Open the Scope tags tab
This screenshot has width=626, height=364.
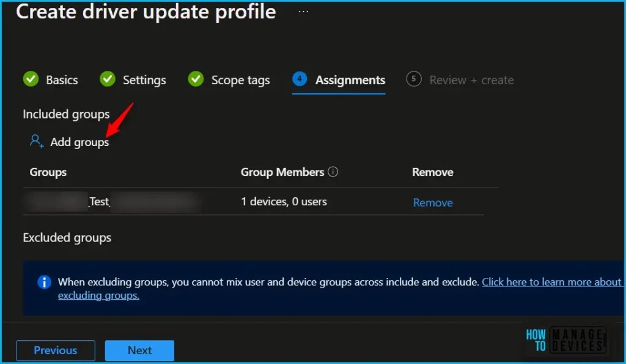pyautogui.click(x=240, y=79)
